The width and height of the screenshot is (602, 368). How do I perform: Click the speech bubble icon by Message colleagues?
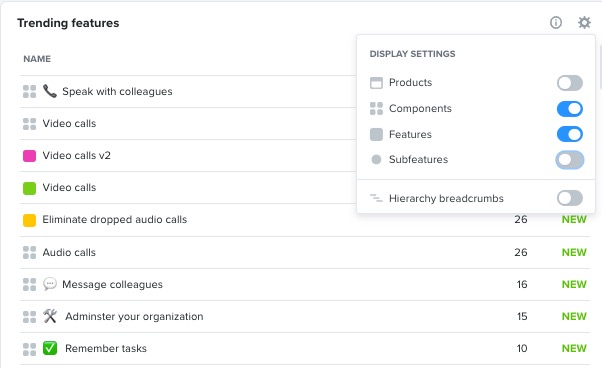[x=50, y=284]
